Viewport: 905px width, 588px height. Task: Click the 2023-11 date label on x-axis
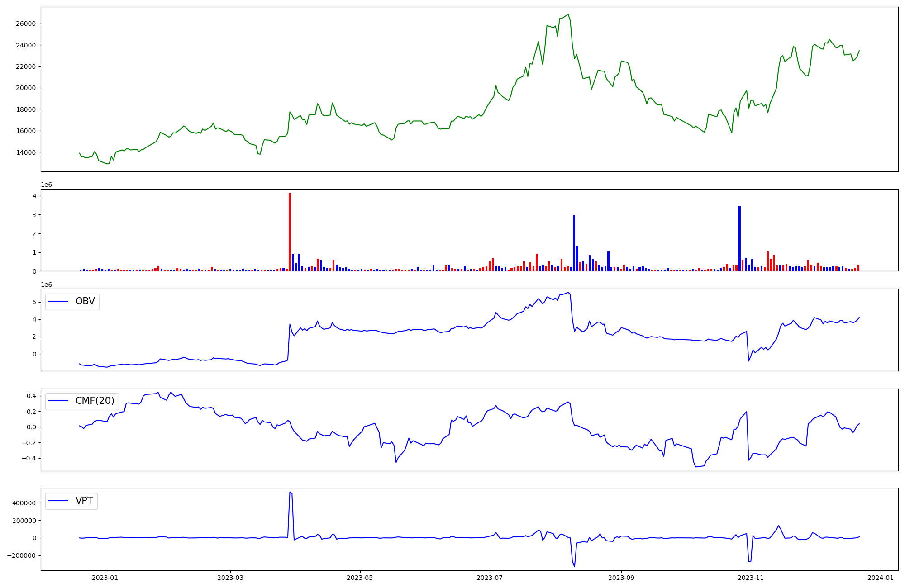tap(751, 578)
